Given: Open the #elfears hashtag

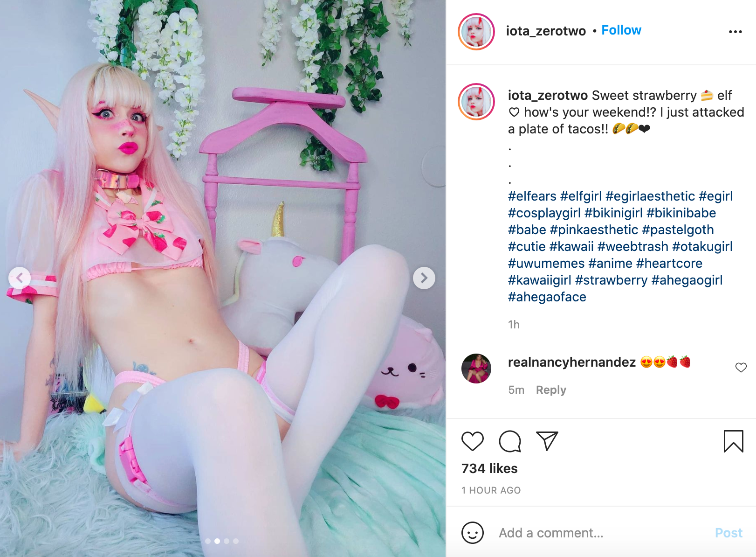Looking at the screenshot, I should pyautogui.click(x=532, y=196).
